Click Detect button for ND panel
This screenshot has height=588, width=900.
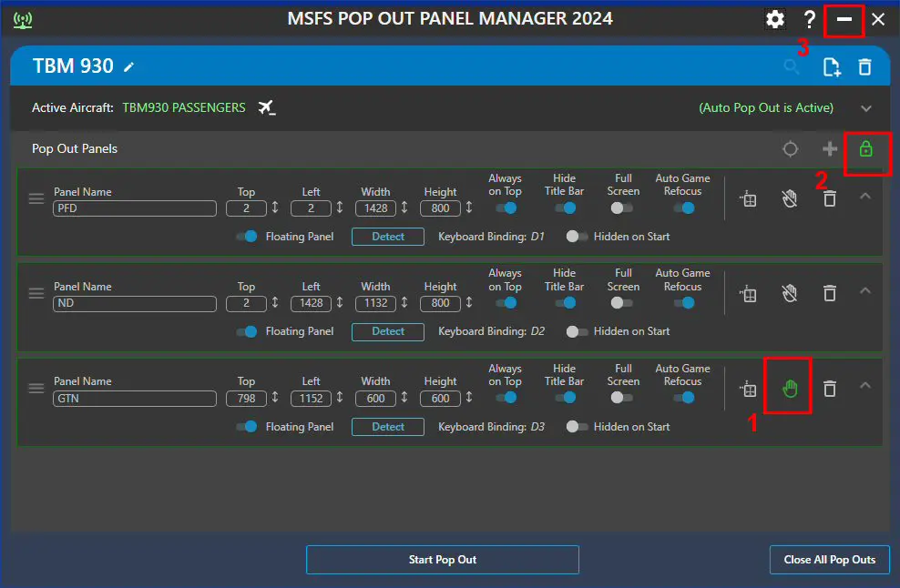(x=388, y=331)
